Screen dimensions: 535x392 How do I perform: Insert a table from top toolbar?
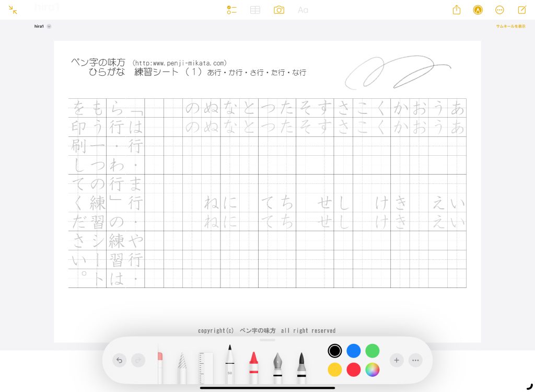255,10
